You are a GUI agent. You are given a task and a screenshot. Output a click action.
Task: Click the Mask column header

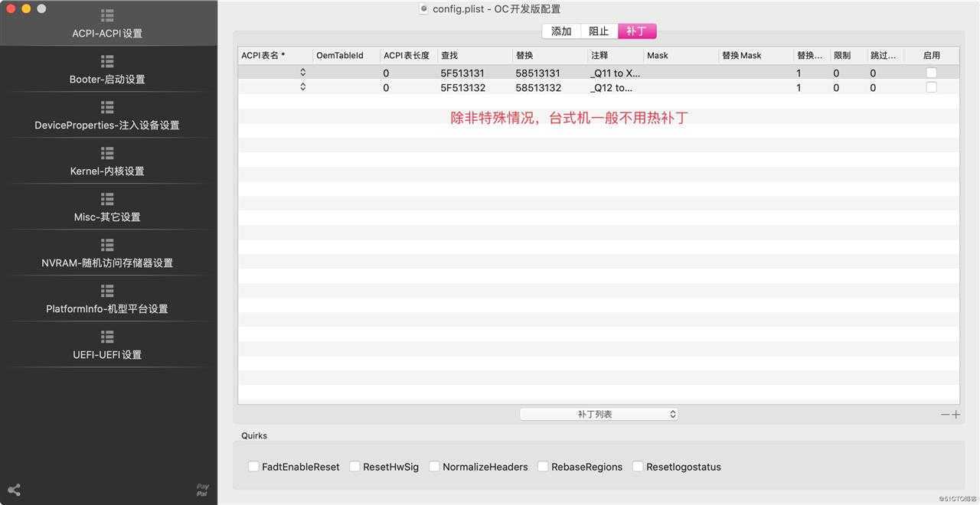680,55
